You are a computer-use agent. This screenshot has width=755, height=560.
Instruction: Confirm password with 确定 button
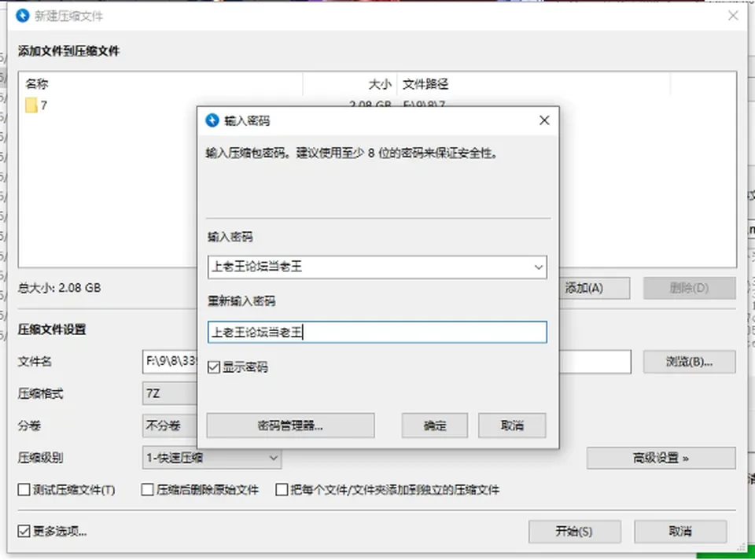[x=435, y=426]
